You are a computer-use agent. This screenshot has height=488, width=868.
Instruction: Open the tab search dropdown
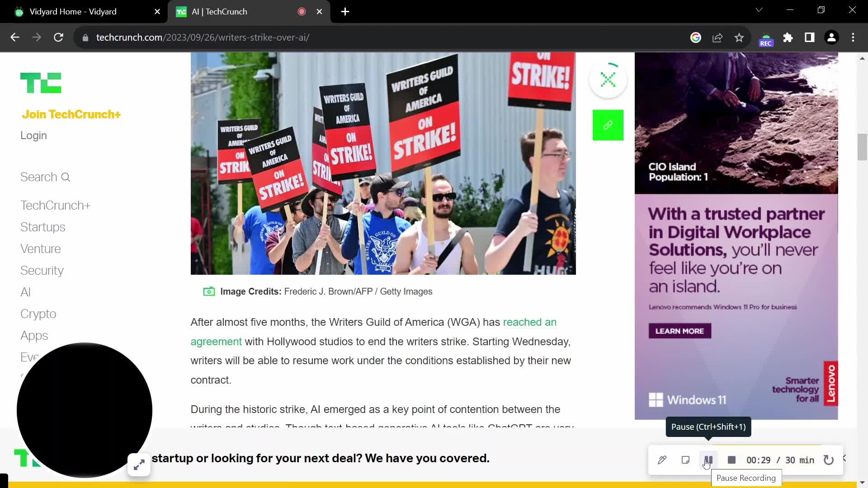tap(759, 10)
